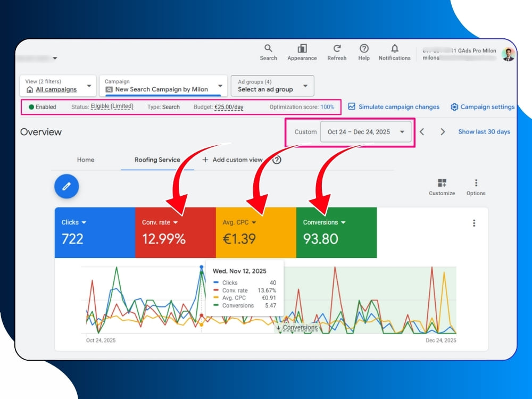532x399 pixels.
Task: Click the Overview heading
Action: tap(41, 132)
